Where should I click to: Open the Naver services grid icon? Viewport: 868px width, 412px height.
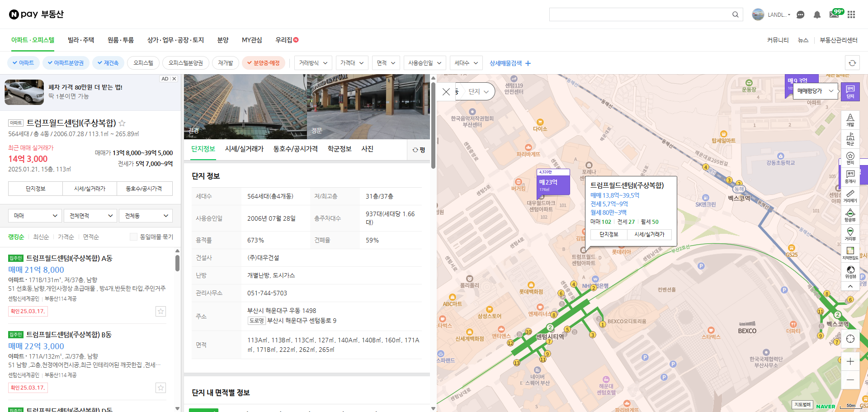[x=851, y=14]
